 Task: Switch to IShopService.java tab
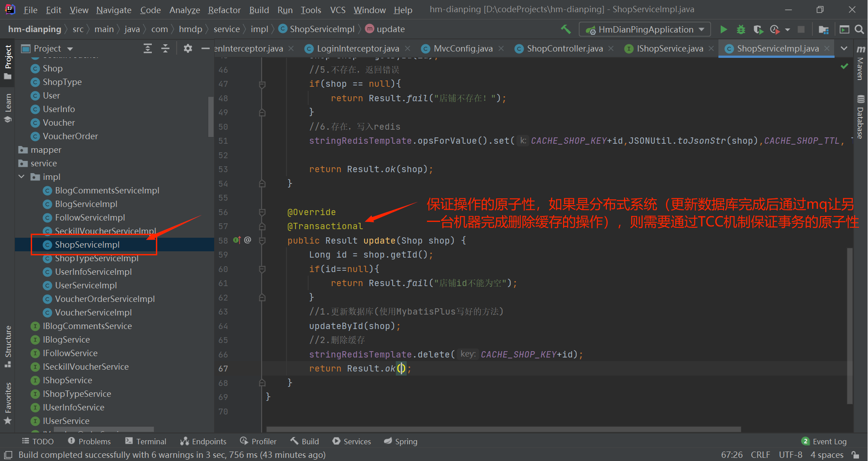(x=670, y=48)
